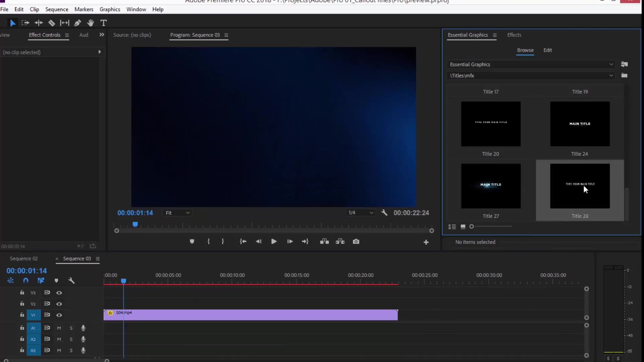The width and height of the screenshot is (644, 362).
Task: Switch graphics browser to thumbnail view
Action: pos(463,227)
